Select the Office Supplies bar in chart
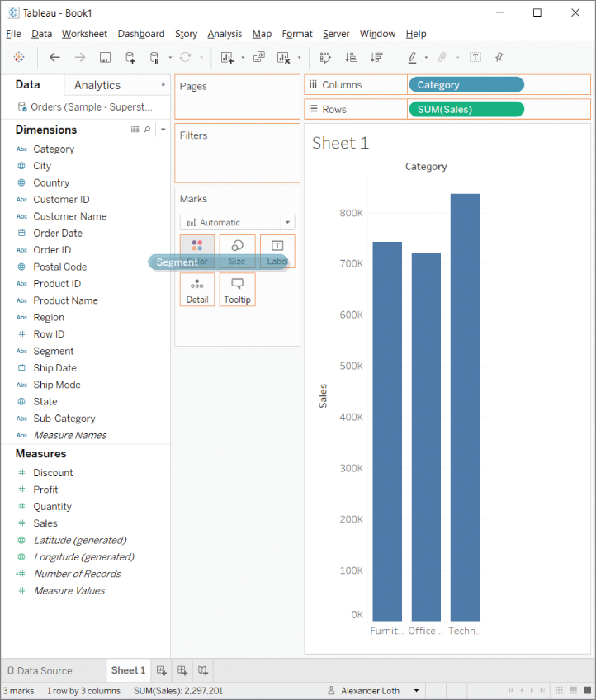The width and height of the screenshot is (596, 700). point(426,437)
